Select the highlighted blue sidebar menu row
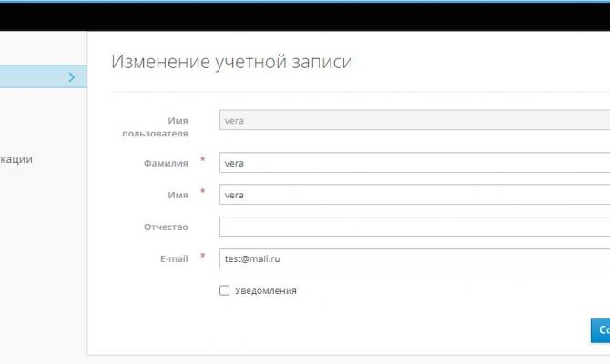Viewport: 610px width, 364px height. [x=36, y=77]
